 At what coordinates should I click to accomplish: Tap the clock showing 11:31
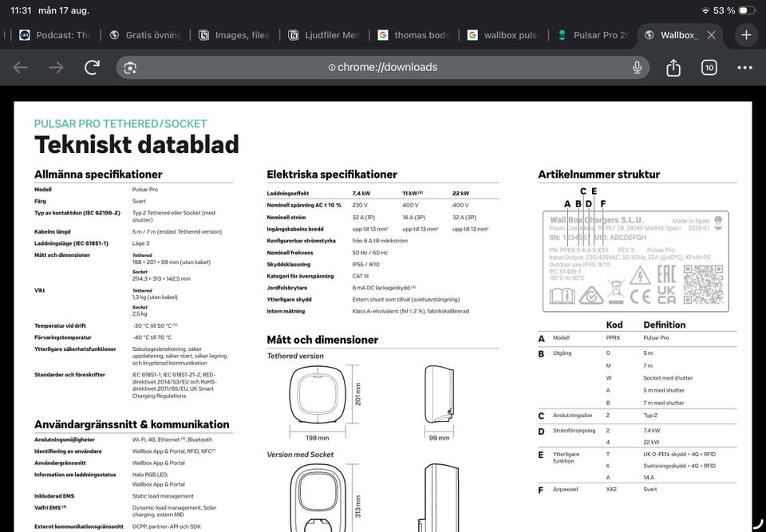[x=21, y=10]
